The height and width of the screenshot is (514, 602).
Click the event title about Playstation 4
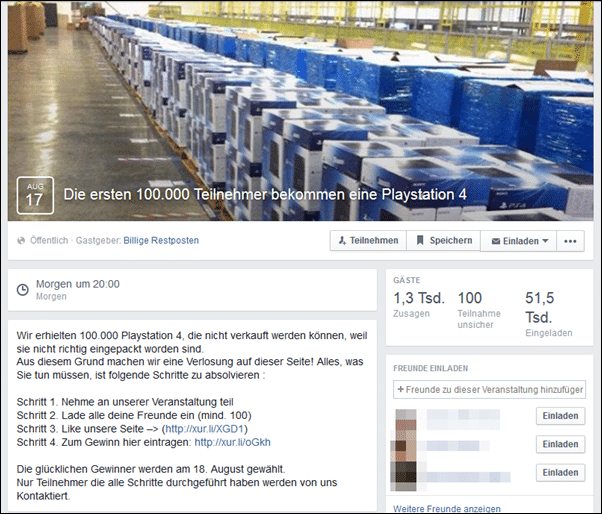[265, 195]
